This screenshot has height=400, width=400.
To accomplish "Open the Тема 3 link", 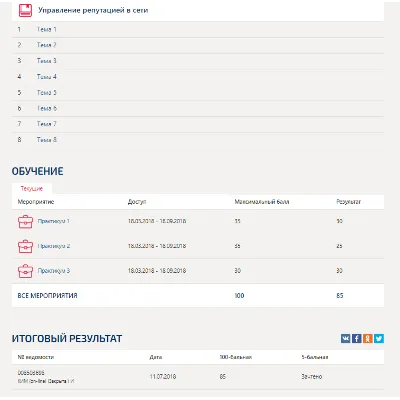I will 47,61.
